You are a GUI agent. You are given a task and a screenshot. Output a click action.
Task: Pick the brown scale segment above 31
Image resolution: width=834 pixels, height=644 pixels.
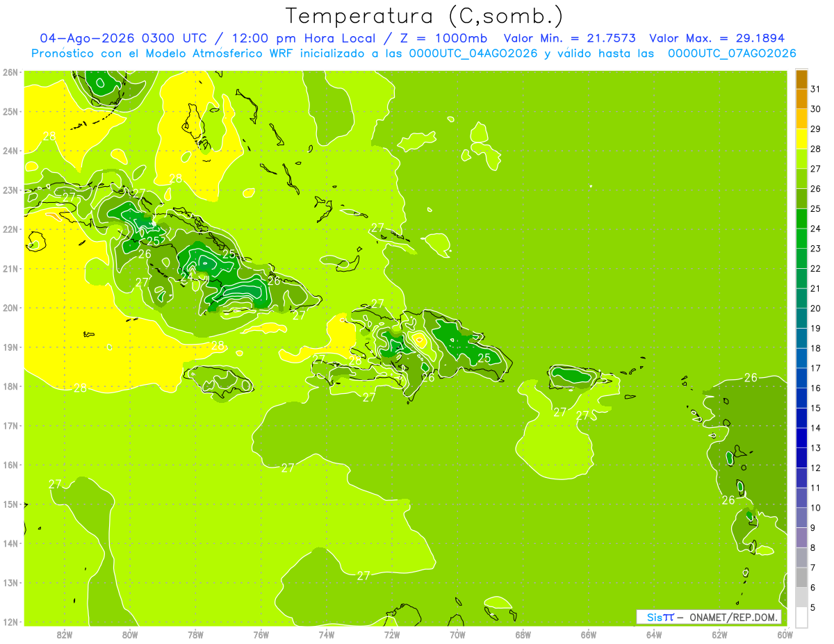[x=801, y=79]
